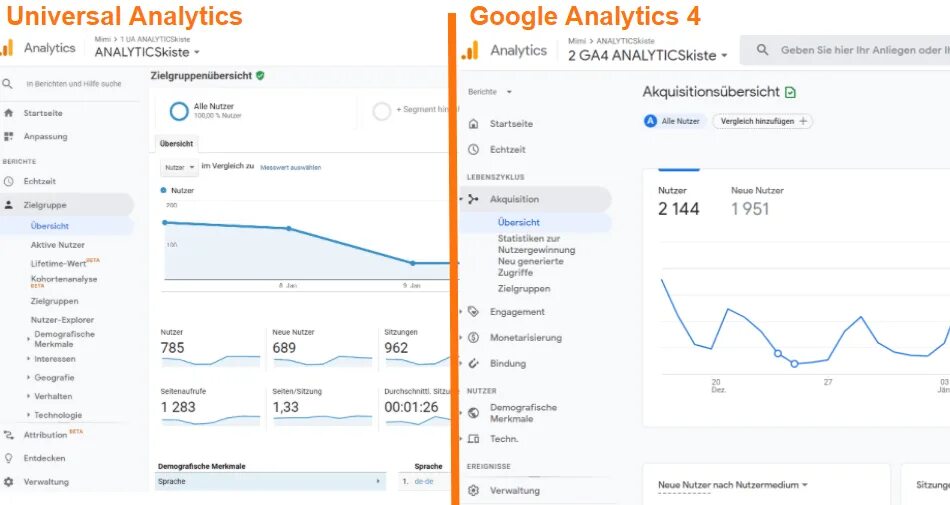Click the gear icon beside the GA4 Verwaltung
The height and width of the screenshot is (505, 950).
click(x=474, y=490)
